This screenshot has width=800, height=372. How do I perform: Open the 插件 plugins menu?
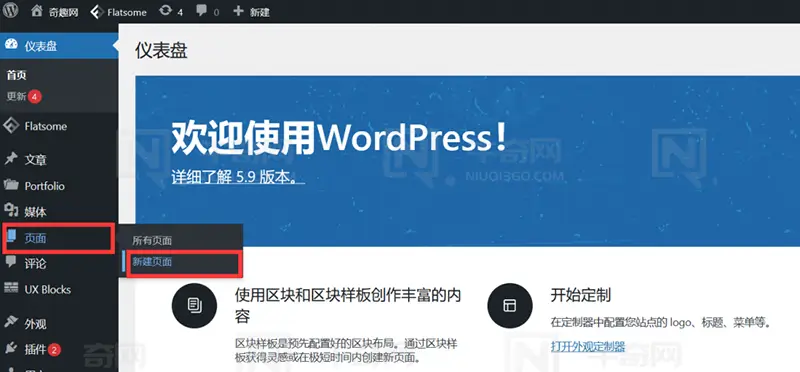pyautogui.click(x=59, y=350)
